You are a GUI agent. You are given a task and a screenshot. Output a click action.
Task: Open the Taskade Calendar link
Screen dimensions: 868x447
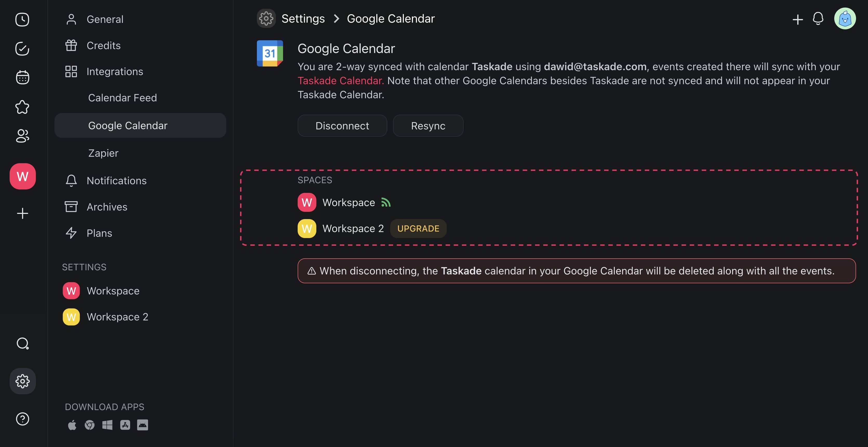(x=340, y=81)
